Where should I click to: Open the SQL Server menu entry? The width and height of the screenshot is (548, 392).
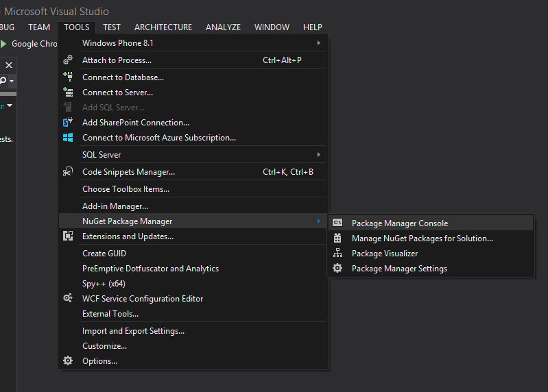coord(193,155)
